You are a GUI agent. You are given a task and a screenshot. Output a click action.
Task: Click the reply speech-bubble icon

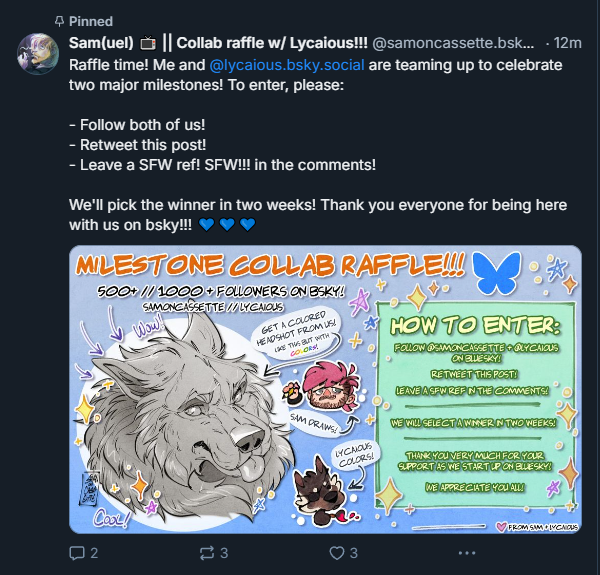(x=77, y=553)
